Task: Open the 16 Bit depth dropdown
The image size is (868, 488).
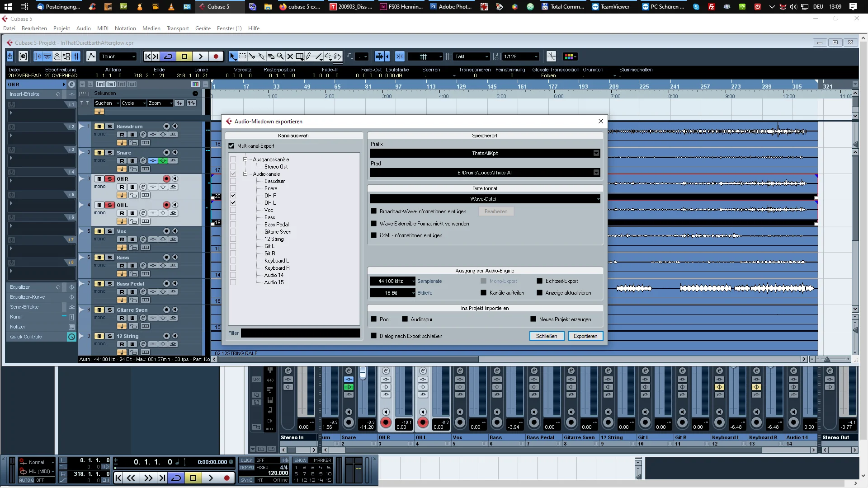Action: tap(392, 293)
